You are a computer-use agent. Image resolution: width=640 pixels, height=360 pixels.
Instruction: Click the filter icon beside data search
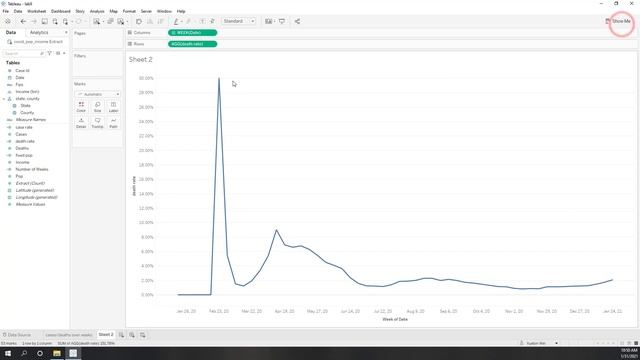(x=49, y=53)
